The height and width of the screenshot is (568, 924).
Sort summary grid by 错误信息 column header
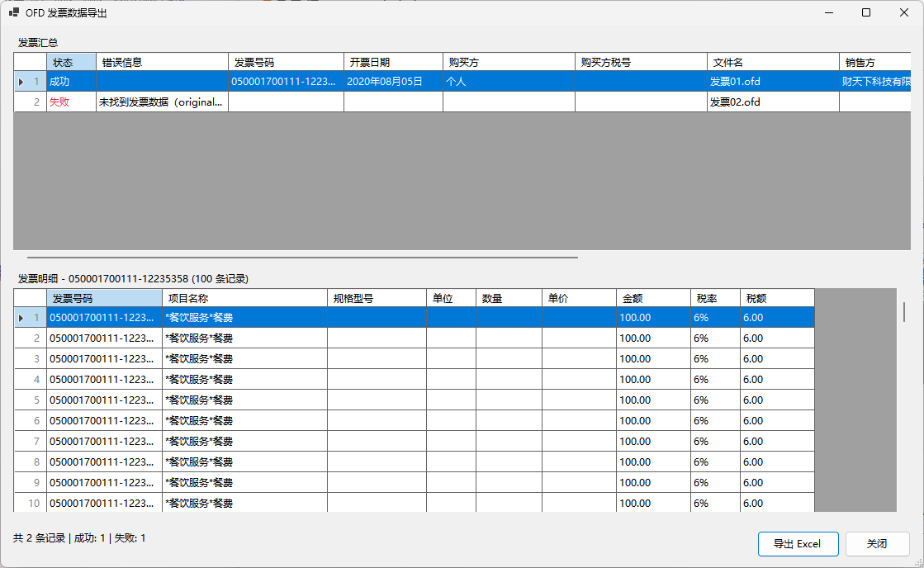click(x=162, y=63)
